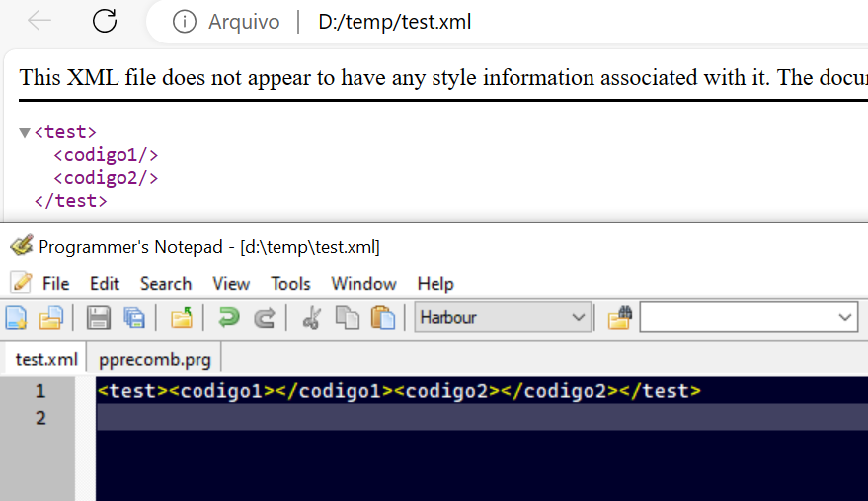This screenshot has width=868, height=501.
Task: Open the Tools menu
Action: [x=290, y=284]
